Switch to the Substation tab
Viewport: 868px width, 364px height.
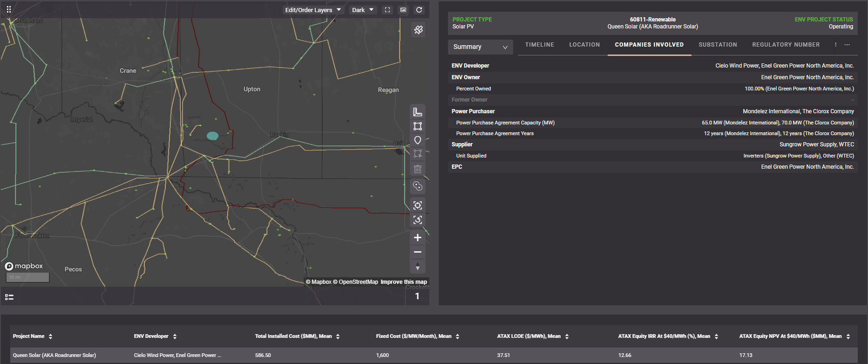tap(718, 45)
